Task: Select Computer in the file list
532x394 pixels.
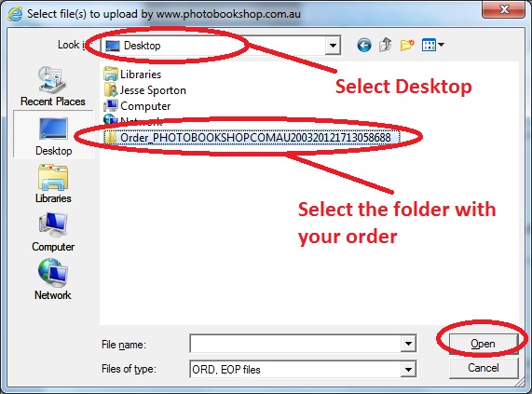Action: click(137, 106)
